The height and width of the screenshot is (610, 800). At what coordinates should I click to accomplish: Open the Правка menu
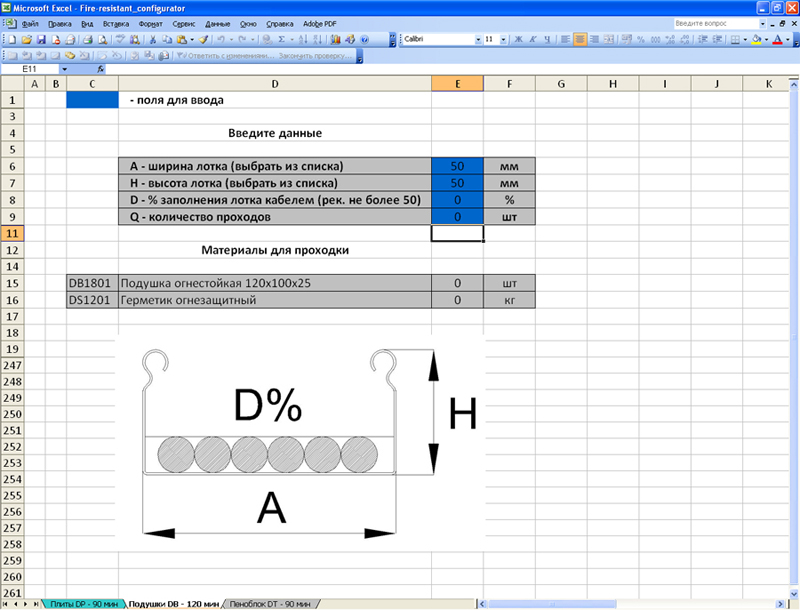point(60,24)
